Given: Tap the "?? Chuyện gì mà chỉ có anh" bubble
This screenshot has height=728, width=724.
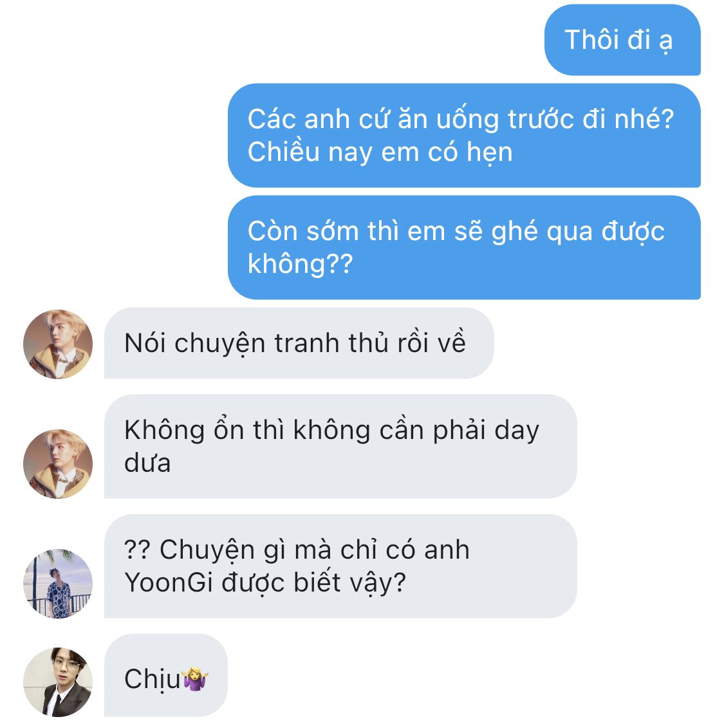Looking at the screenshot, I should coord(340,566).
